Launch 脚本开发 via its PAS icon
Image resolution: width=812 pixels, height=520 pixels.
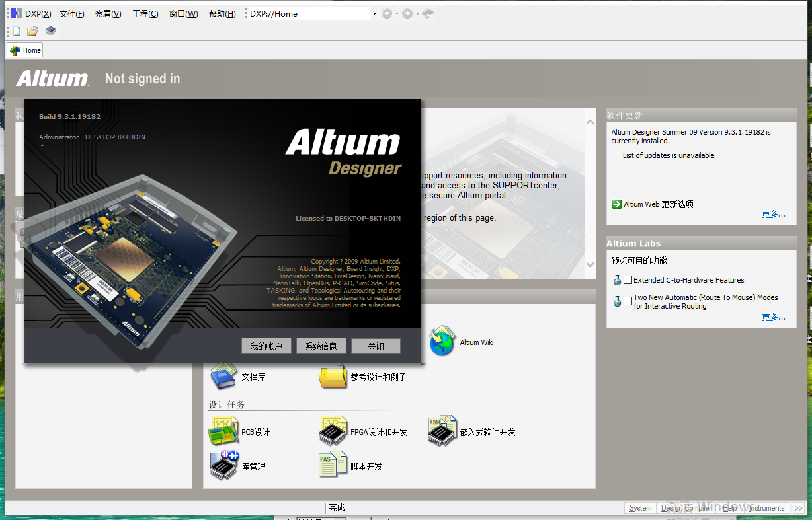pos(333,464)
